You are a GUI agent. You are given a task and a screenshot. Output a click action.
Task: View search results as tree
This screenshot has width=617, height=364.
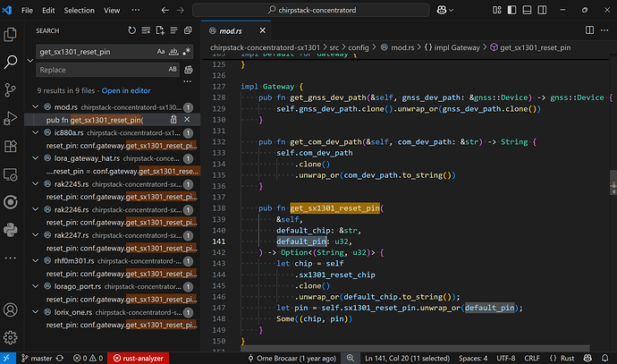point(174,30)
